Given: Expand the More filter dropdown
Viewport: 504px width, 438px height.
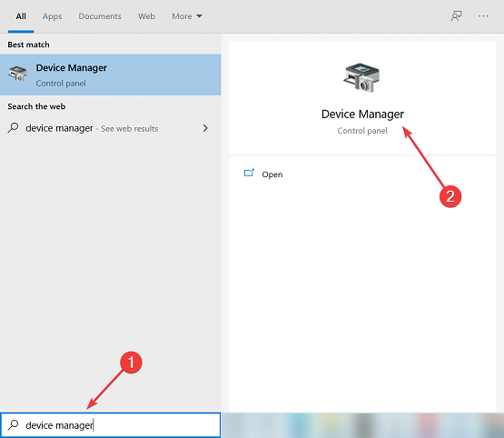Looking at the screenshot, I should 187,16.
